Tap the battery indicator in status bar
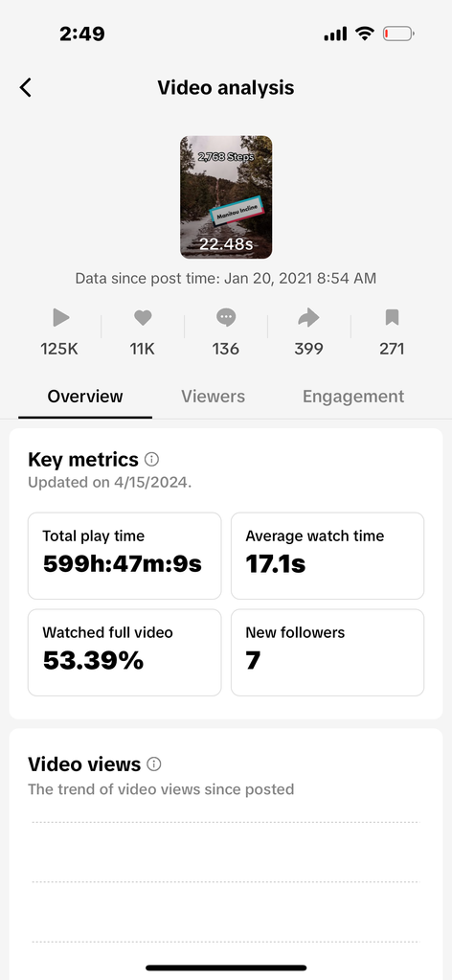Image resolution: width=452 pixels, height=980 pixels. (x=398, y=34)
